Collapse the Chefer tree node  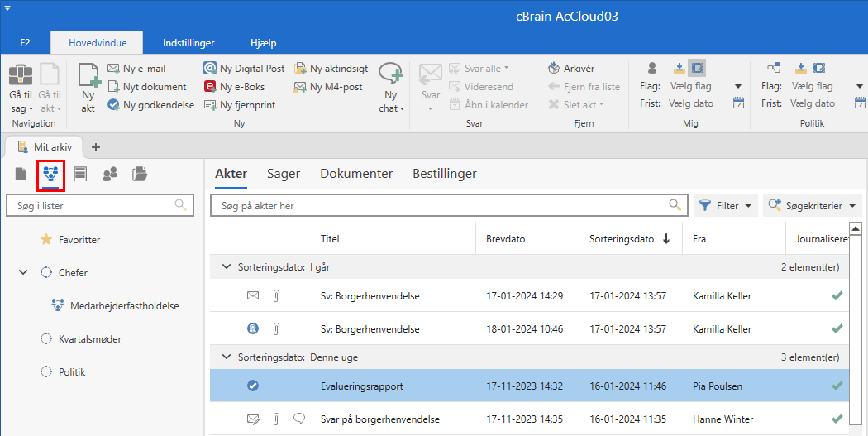[x=23, y=272]
